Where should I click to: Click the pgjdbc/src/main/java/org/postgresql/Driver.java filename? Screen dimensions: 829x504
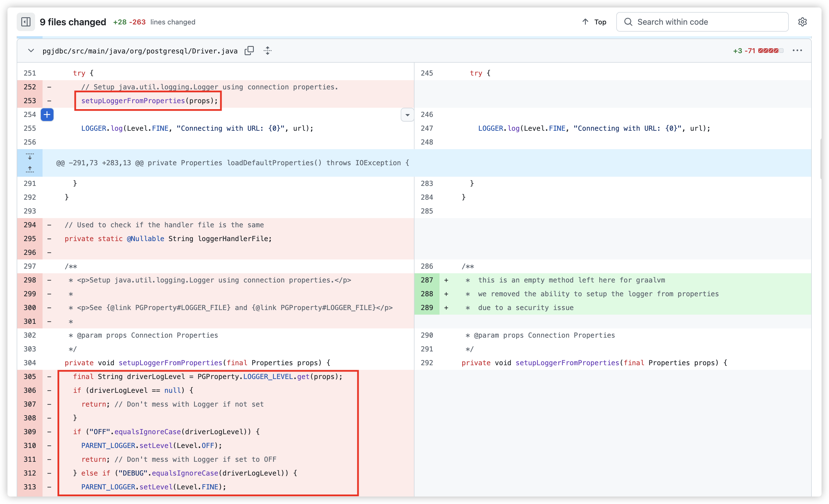tap(140, 51)
